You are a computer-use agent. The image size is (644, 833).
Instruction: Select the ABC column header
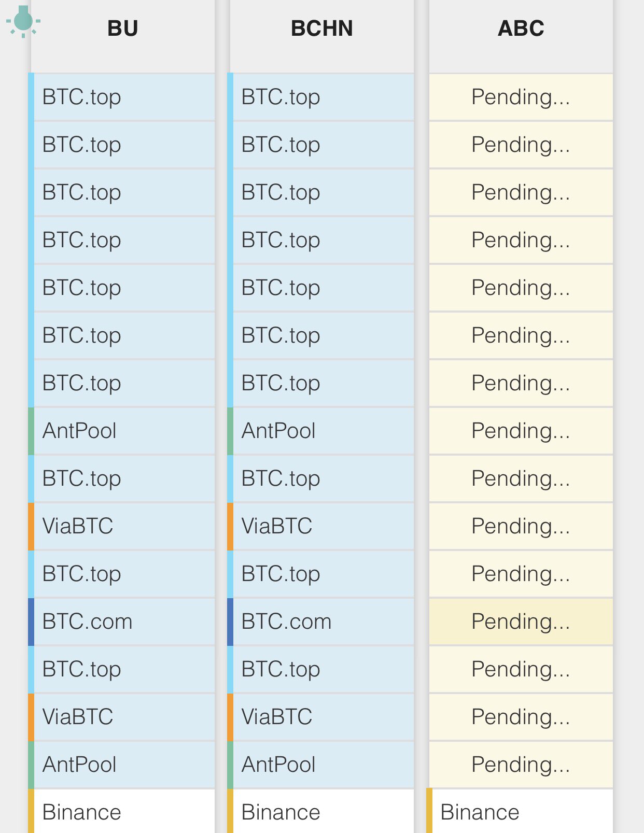pos(521,29)
